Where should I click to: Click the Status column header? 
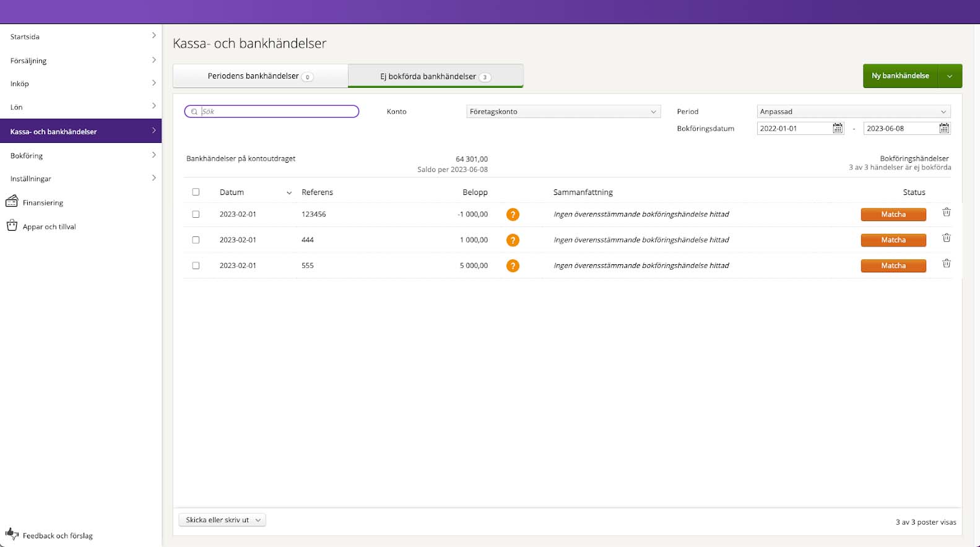[x=914, y=192]
